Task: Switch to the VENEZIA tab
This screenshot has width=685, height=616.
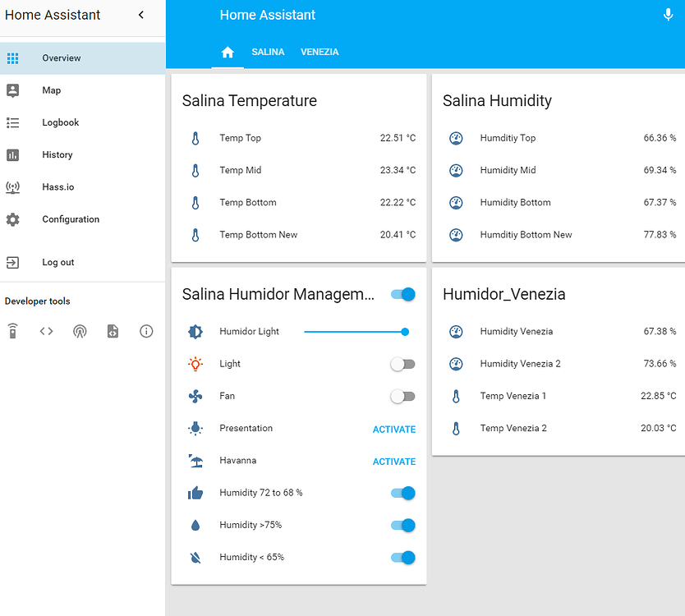Action: click(x=320, y=52)
